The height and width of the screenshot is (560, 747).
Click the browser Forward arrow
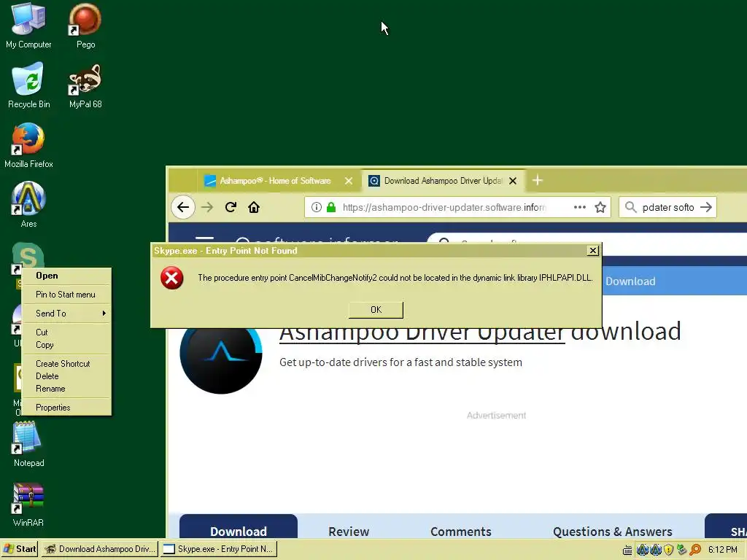[x=207, y=207]
